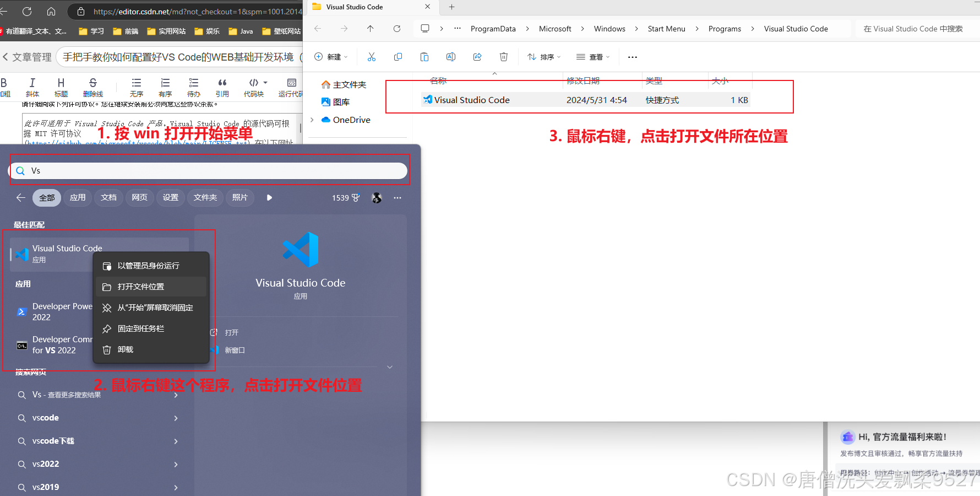Click Share icon in File Explorer toolbar

pyautogui.click(x=477, y=57)
